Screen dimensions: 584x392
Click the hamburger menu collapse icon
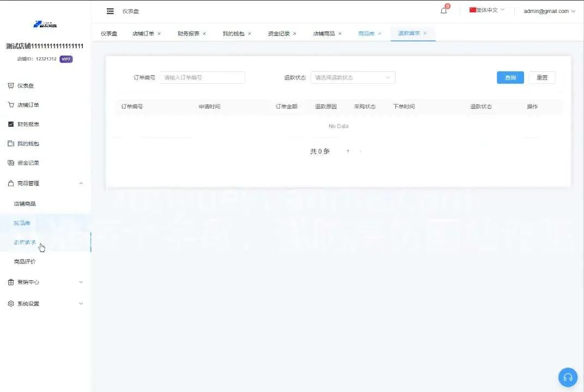point(110,11)
